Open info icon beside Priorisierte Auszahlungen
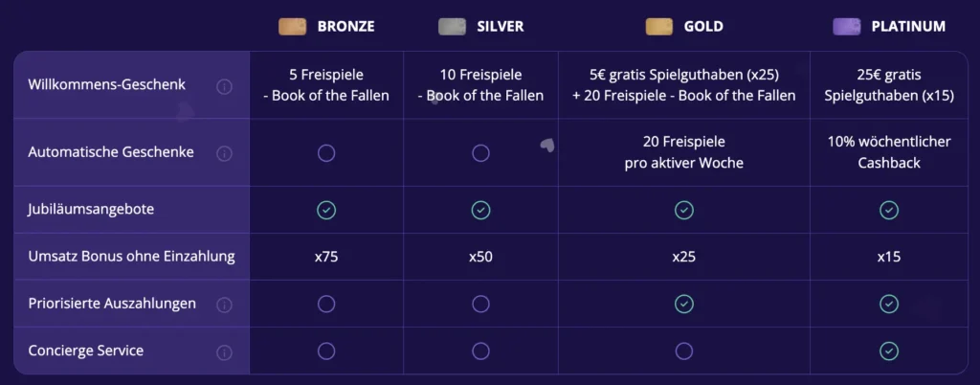Image resolution: width=980 pixels, height=385 pixels. click(225, 305)
